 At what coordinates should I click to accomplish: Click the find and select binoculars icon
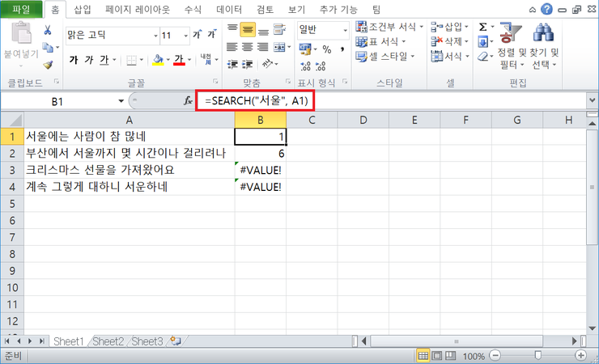click(x=542, y=36)
